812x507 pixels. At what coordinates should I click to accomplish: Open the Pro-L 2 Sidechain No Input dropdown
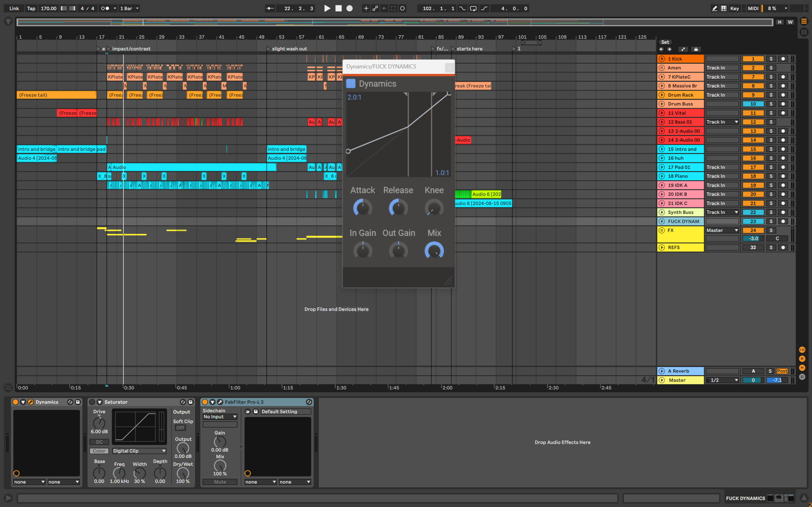pyautogui.click(x=220, y=416)
